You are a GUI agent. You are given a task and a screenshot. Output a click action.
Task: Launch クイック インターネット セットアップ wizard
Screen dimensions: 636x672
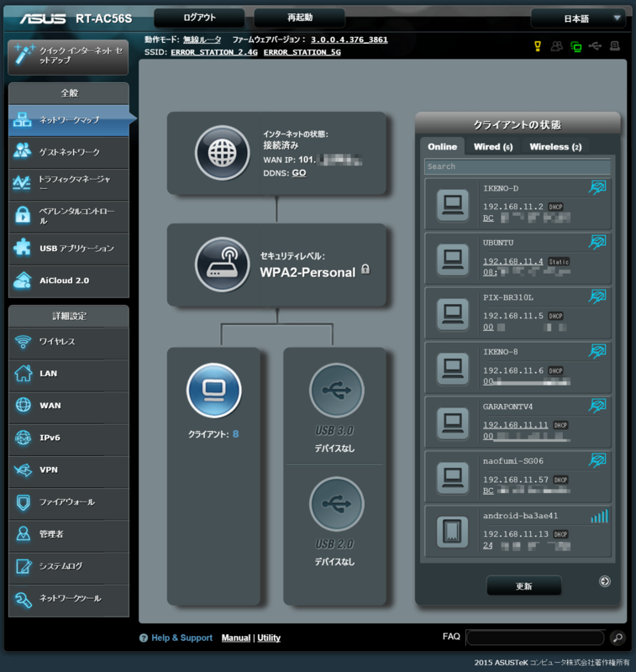point(68,56)
